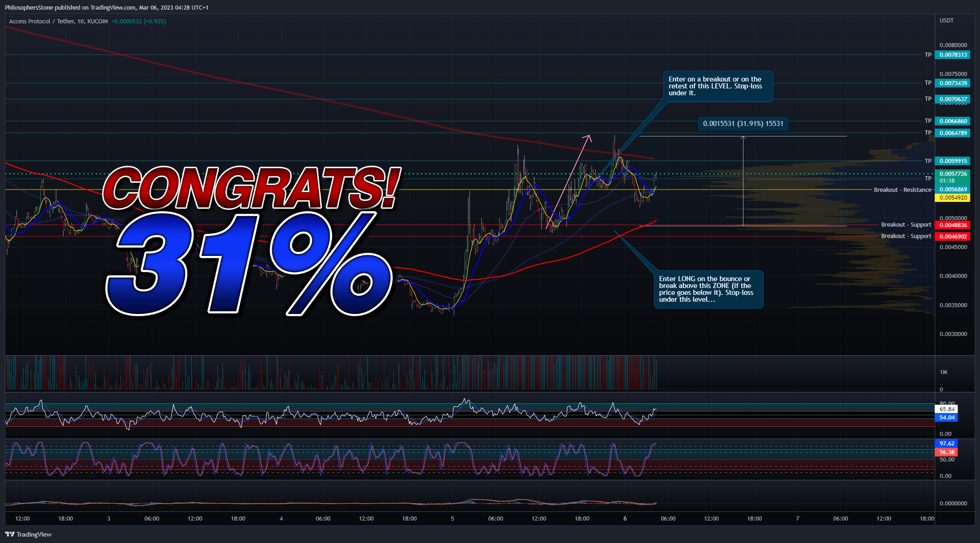This screenshot has height=543, width=980.
Task: Click the yellow price label 0.0054920
Action: pyautogui.click(x=953, y=198)
